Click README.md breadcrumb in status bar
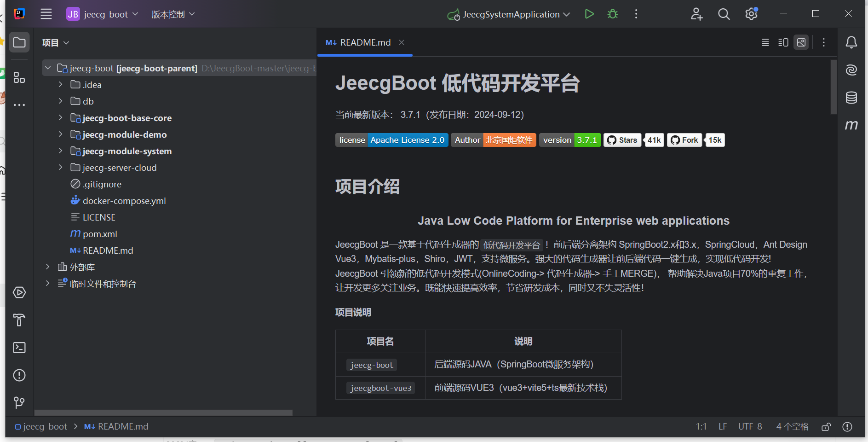 (116, 427)
